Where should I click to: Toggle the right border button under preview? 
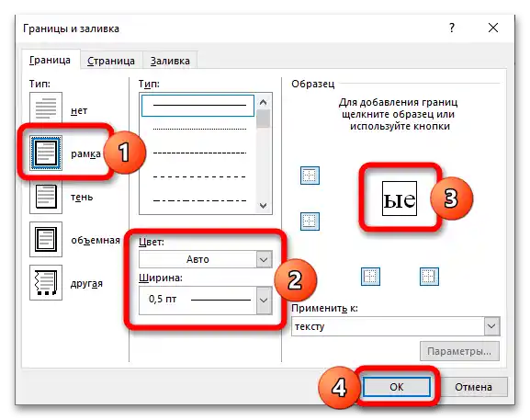(x=429, y=277)
